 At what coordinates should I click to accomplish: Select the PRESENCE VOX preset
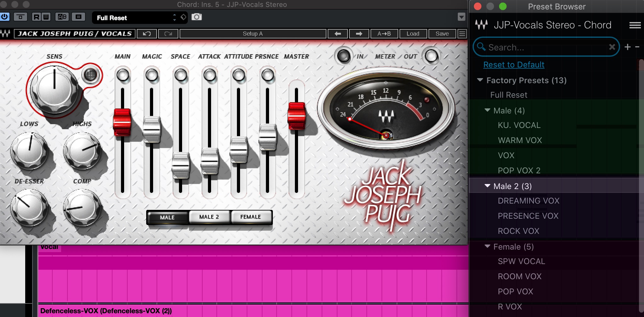[x=528, y=216]
